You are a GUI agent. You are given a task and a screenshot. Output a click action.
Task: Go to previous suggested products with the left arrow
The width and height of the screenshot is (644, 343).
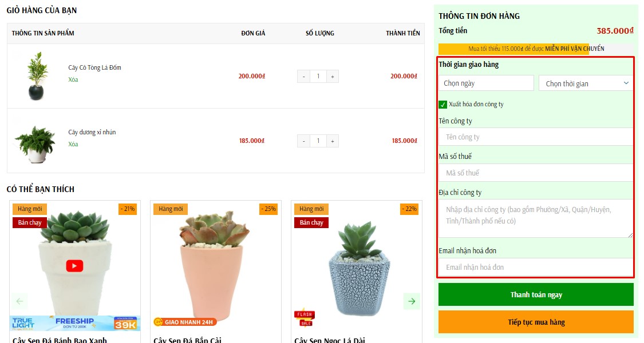pyautogui.click(x=19, y=301)
